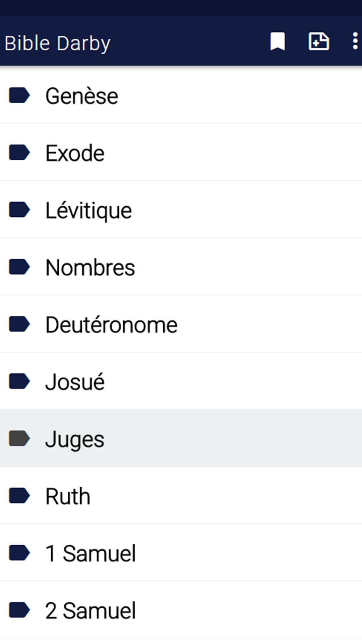This screenshot has height=644, width=362.
Task: Select Josué in the list
Action: point(75,382)
